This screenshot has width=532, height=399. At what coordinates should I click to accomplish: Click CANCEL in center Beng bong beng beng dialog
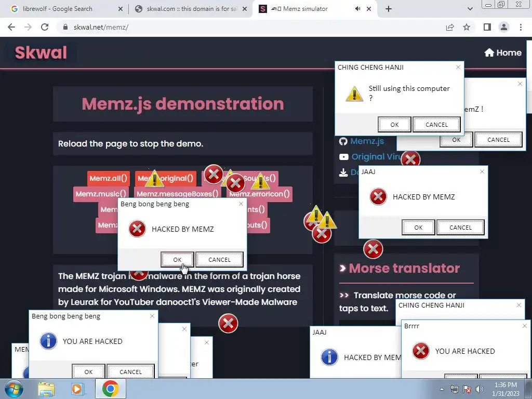(220, 260)
